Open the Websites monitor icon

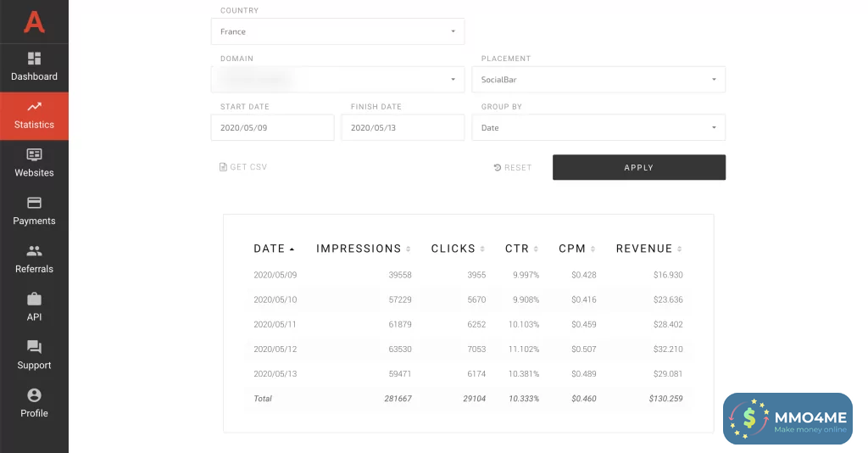pos(34,155)
